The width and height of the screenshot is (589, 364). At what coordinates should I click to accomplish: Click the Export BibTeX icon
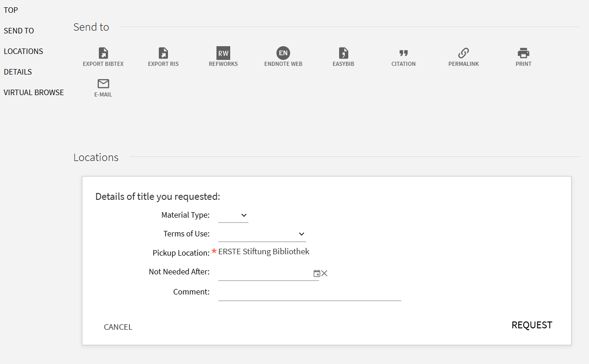point(103,53)
